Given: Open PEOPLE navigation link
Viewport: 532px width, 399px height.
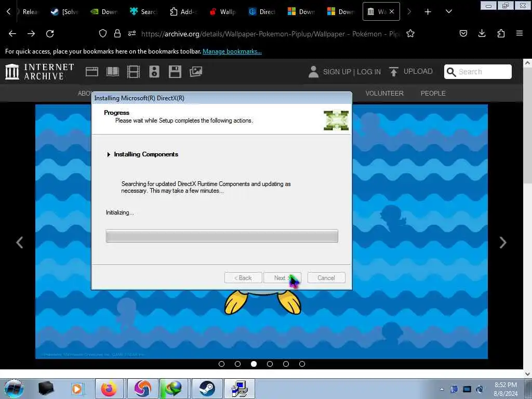Looking at the screenshot, I should pos(433,93).
